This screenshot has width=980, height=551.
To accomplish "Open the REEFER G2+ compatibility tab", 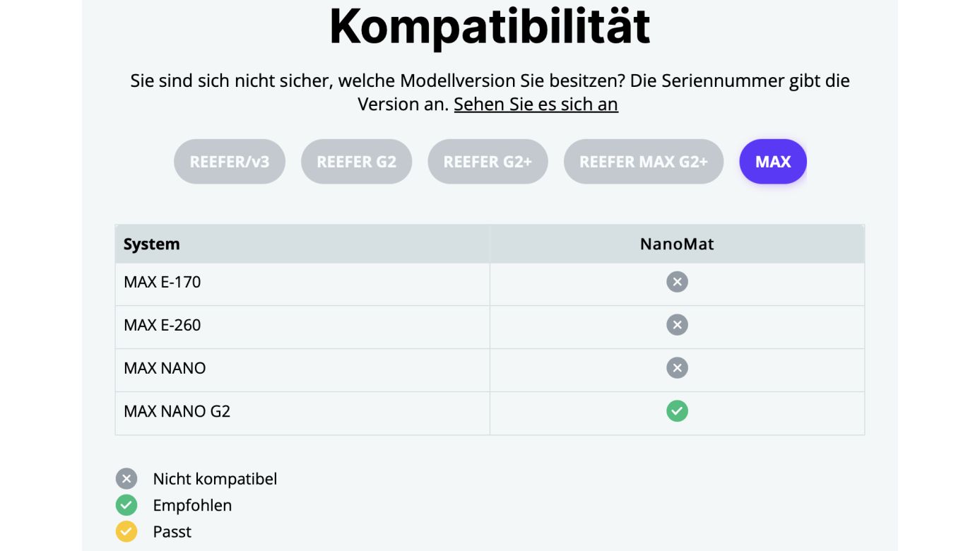I will pyautogui.click(x=488, y=162).
